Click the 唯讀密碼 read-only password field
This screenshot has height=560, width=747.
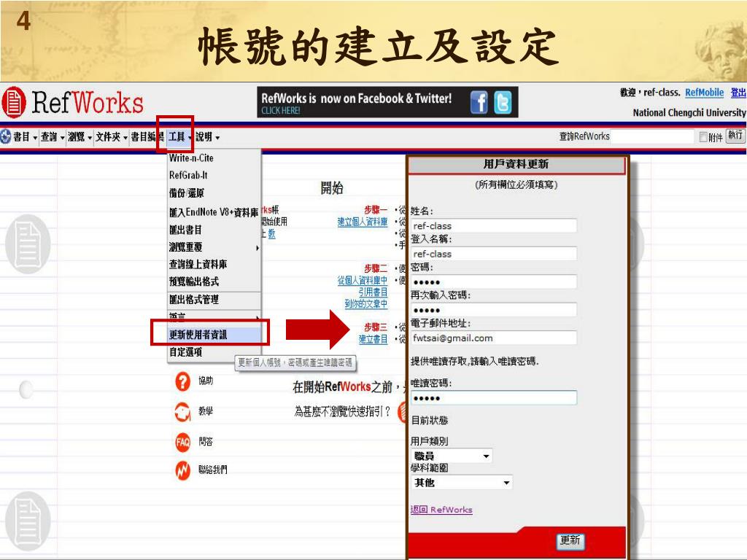click(x=494, y=398)
